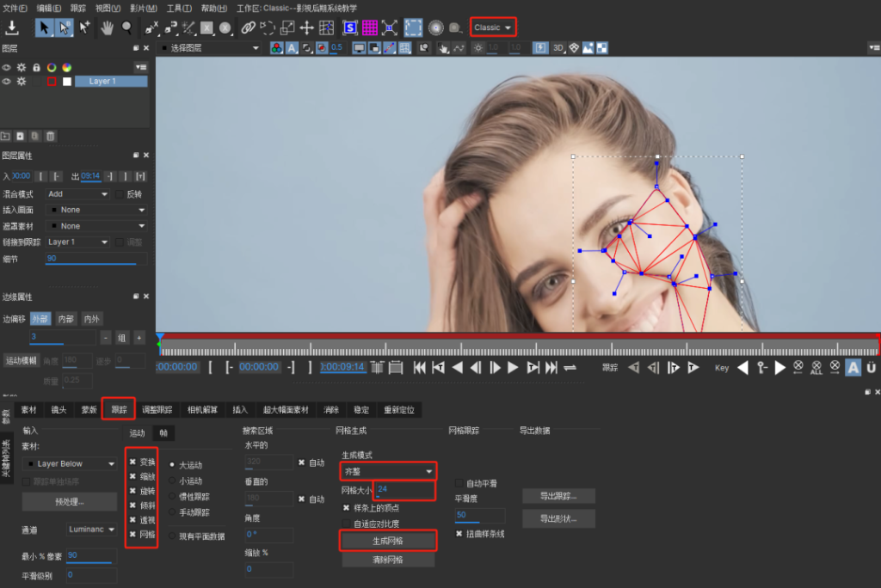Screen dimensions: 881x588
Task: Toggle Layer 1 visibility eye icon
Action: click(x=6, y=80)
